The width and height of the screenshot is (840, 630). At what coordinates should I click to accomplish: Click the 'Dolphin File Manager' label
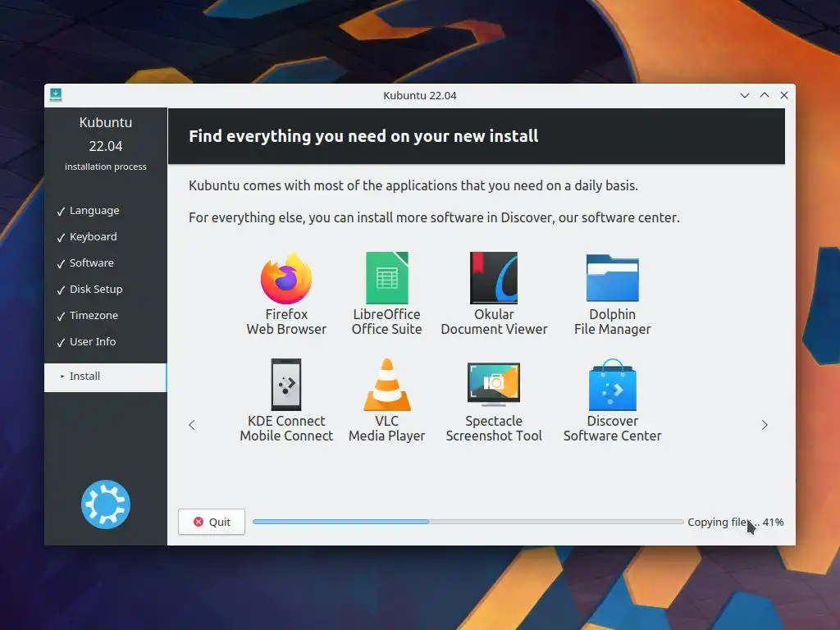612,322
